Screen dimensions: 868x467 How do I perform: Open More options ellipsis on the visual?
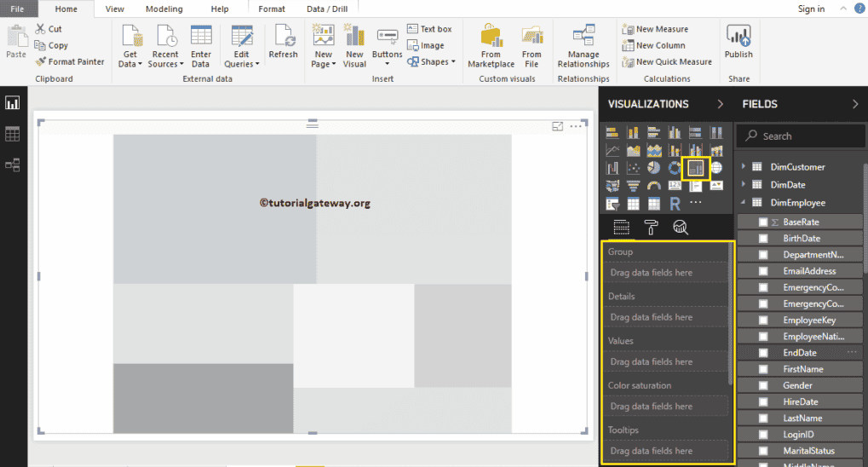[x=576, y=126]
